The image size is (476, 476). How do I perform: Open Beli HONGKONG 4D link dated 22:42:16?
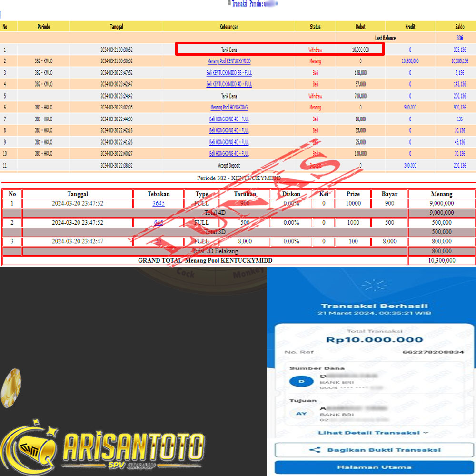(x=229, y=130)
